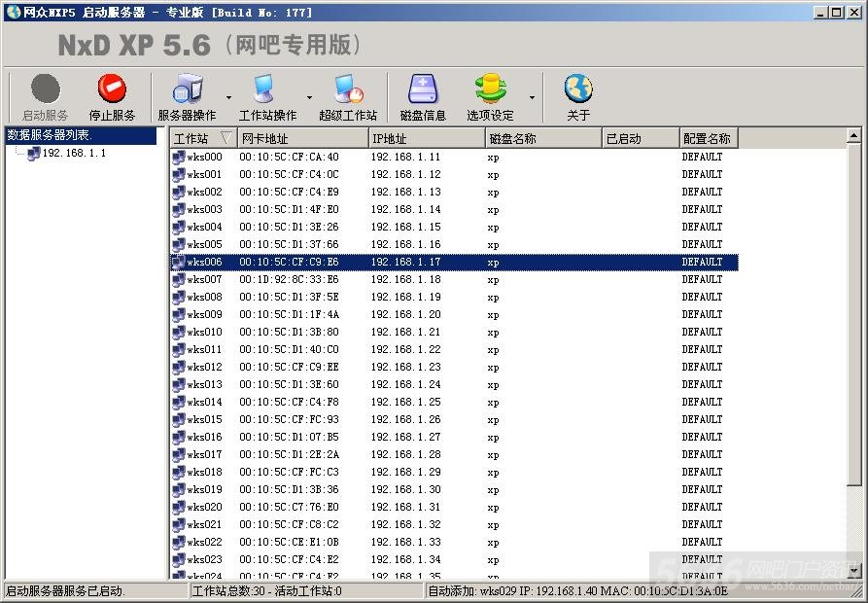The height and width of the screenshot is (603, 868).
Task: Click the workstation icon for wks011
Action: [x=178, y=350]
